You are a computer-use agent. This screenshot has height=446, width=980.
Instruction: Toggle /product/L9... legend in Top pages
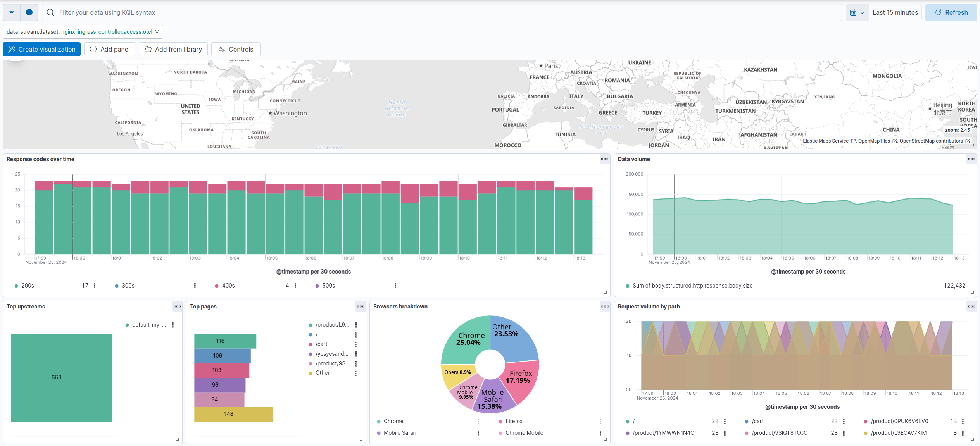(332, 325)
